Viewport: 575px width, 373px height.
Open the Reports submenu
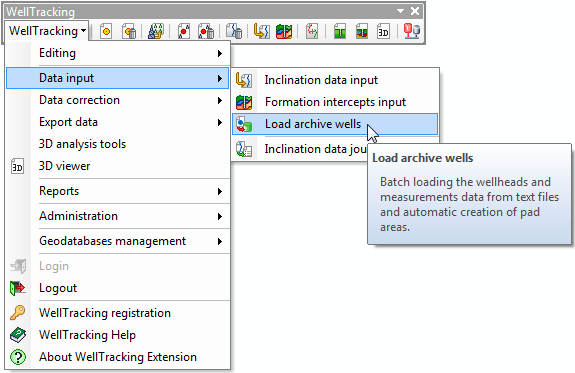tap(117, 191)
